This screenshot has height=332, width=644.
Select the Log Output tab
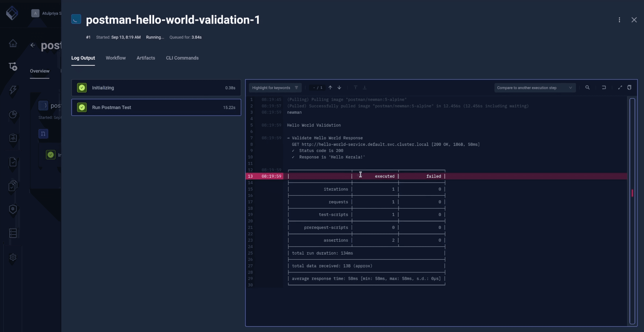pos(83,58)
